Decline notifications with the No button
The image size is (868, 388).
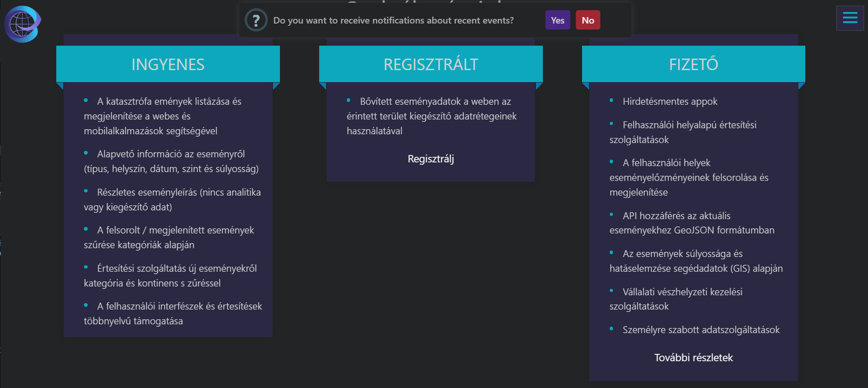click(588, 20)
